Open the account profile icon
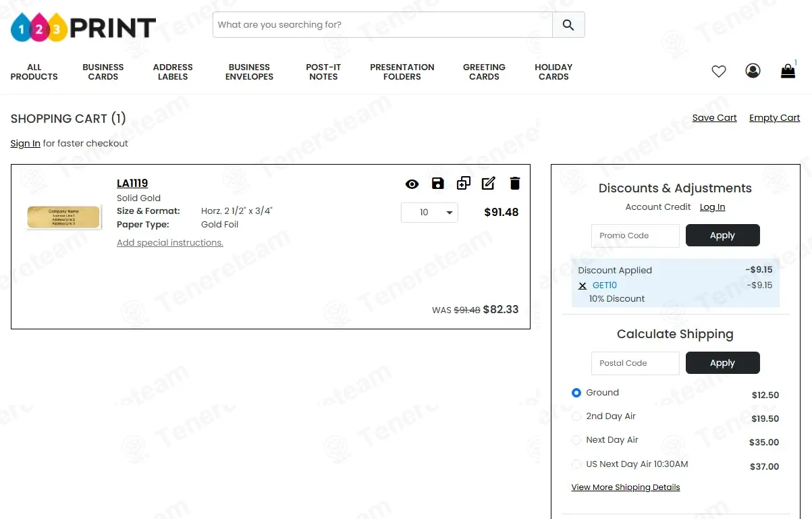Screen dimensions: 812x519 tap(753, 71)
